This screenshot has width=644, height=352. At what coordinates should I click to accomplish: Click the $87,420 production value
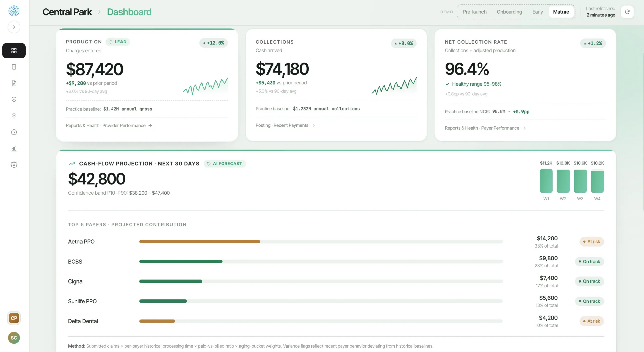(95, 69)
